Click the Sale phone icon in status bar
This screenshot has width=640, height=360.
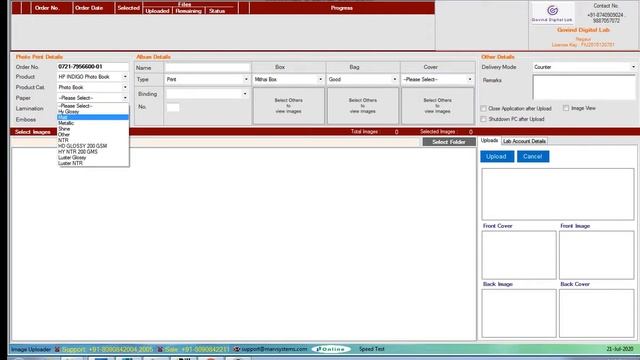pos(160,349)
